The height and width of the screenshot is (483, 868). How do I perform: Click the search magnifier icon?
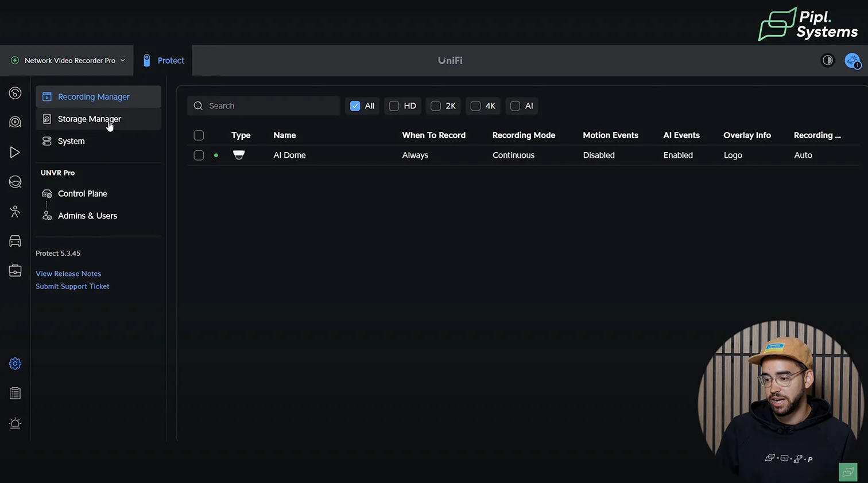[198, 106]
